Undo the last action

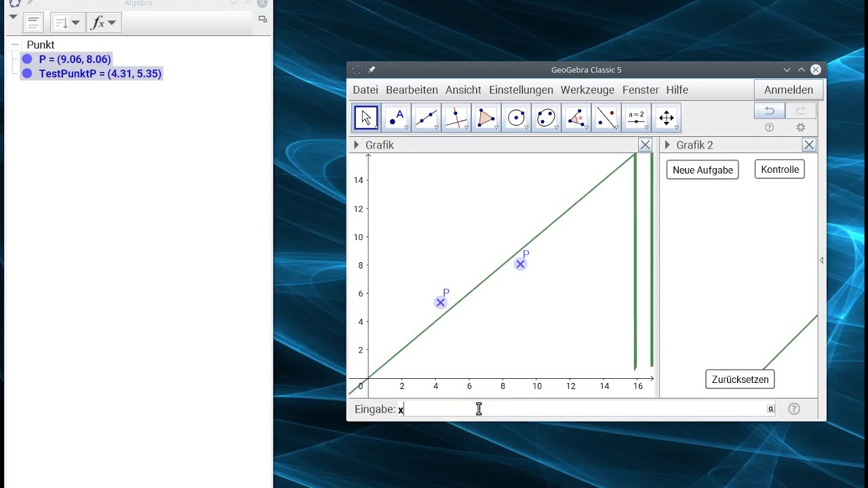(x=770, y=110)
